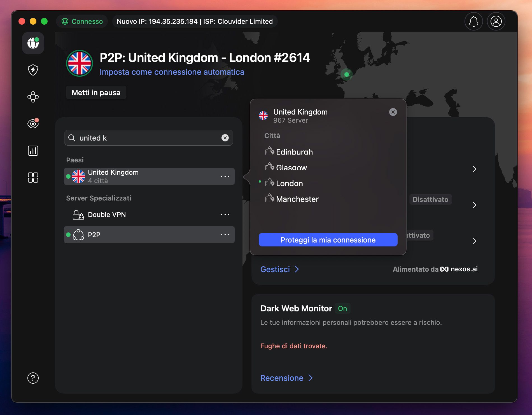Viewport: 532px width, 415px height.
Task: Open Dark Web Monitor radar sidebar icon
Action: click(x=33, y=123)
